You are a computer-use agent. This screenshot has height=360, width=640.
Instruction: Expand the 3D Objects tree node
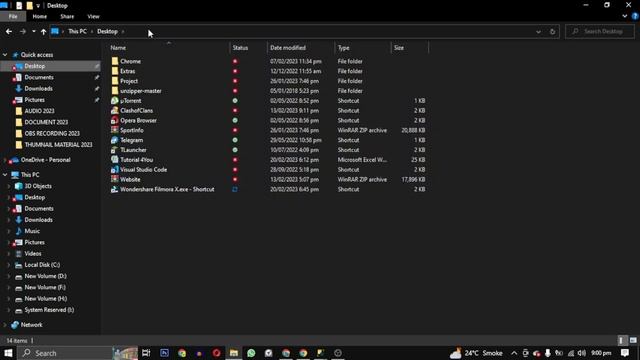9,186
